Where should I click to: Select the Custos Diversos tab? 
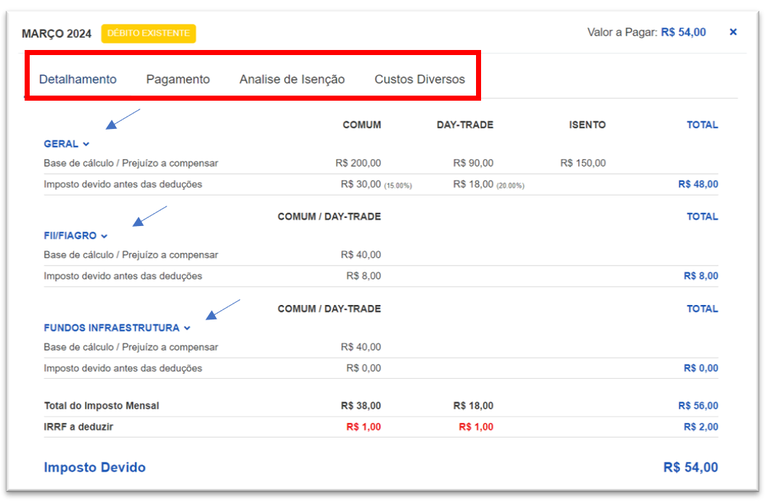coord(420,79)
